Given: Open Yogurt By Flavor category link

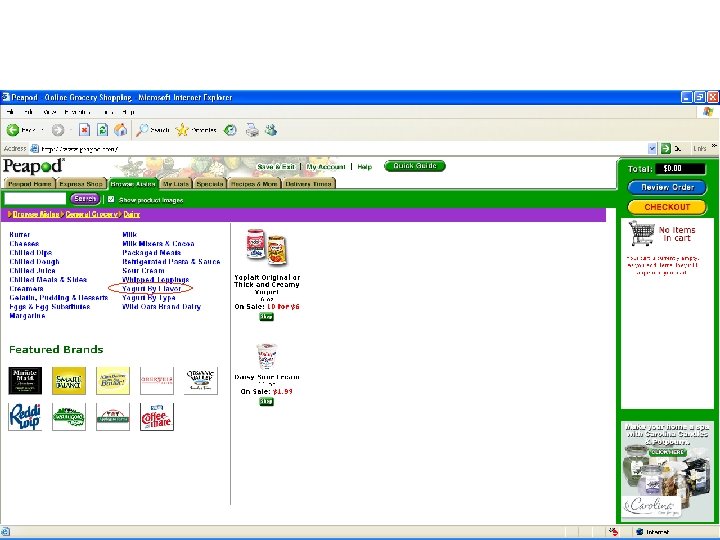Looking at the screenshot, I should [152, 288].
